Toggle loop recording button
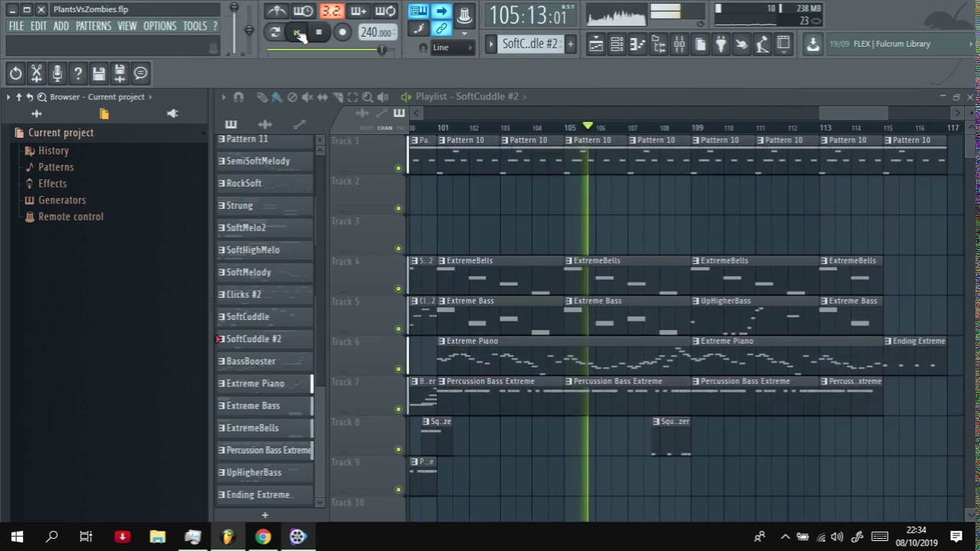Viewport: 980px width, 551px height. coord(385,11)
